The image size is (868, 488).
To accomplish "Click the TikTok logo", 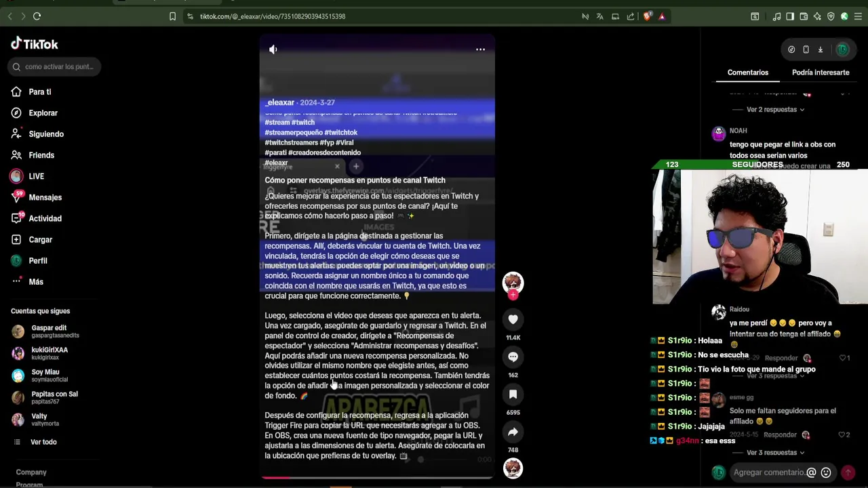I will coord(35,44).
